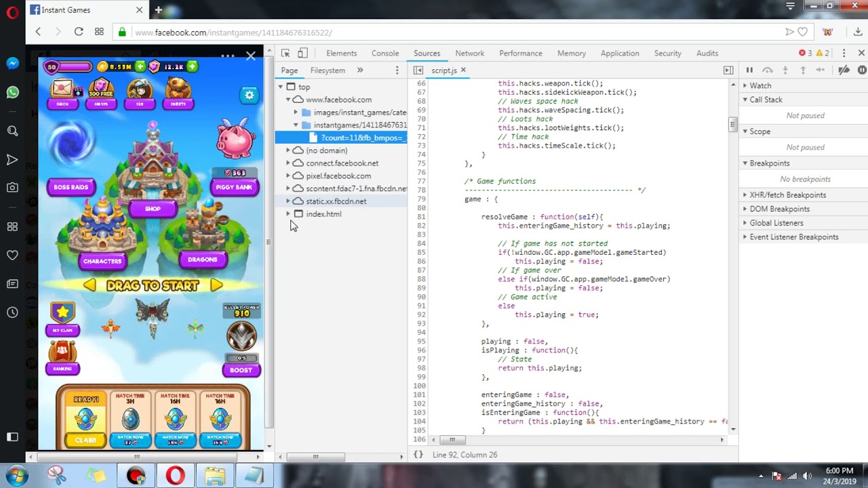Switch to the Application tab
Image resolution: width=868 pixels, height=488 pixels.
pyautogui.click(x=620, y=53)
